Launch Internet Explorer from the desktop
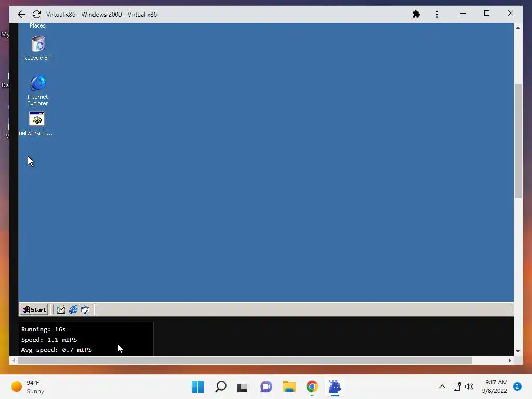Screen dimensions: 532x399 tap(37, 90)
